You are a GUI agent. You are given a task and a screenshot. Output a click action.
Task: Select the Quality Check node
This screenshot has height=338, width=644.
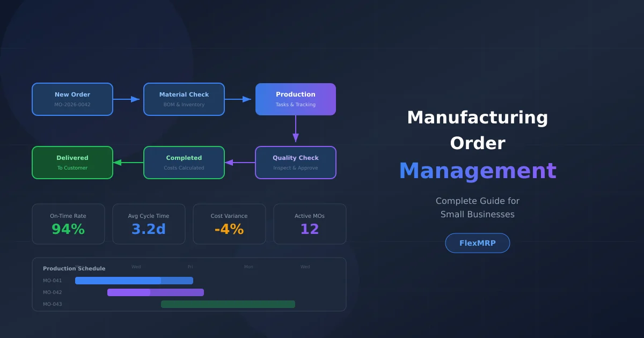click(x=296, y=163)
